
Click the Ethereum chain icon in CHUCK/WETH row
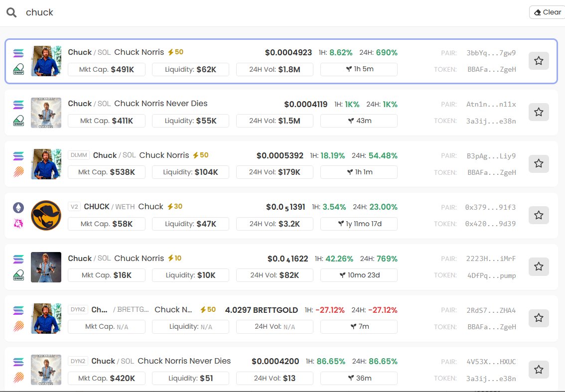(18, 208)
